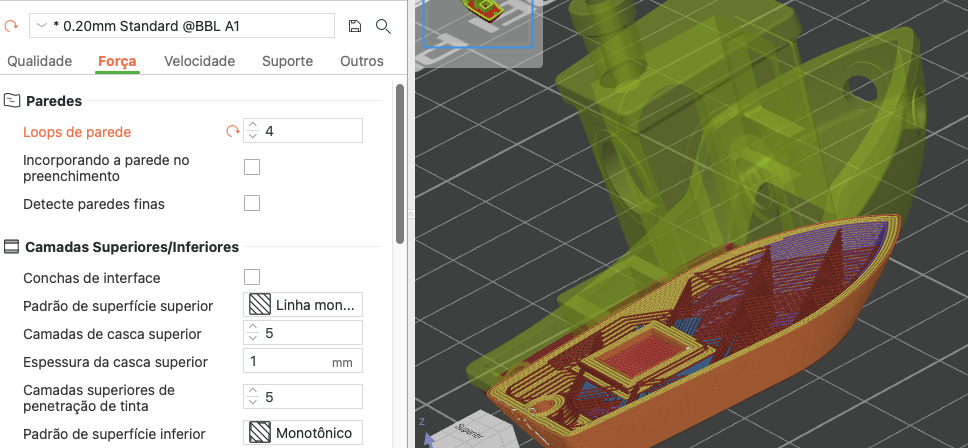Click the Paredes section icon
Image resolution: width=968 pixels, height=448 pixels.
click(x=12, y=101)
